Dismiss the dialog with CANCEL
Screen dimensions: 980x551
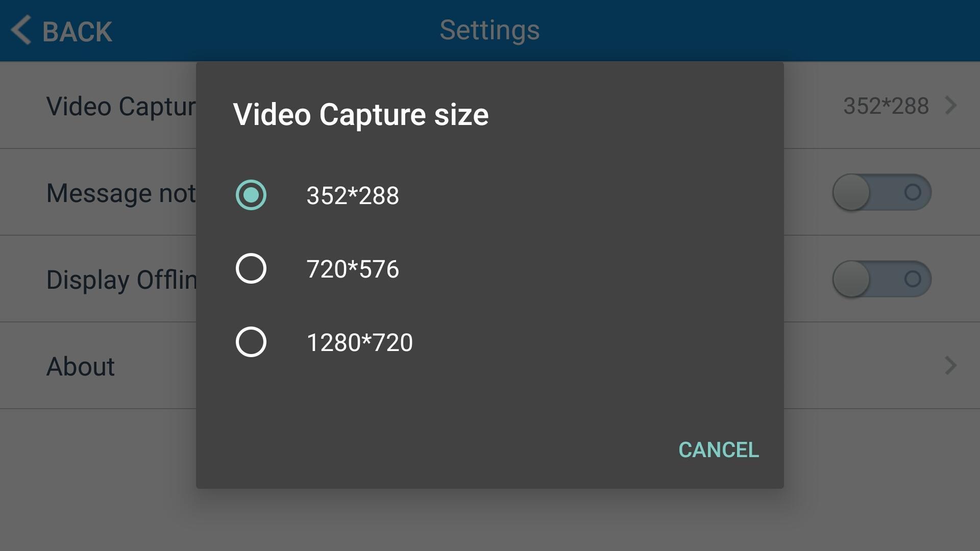pyautogui.click(x=719, y=450)
